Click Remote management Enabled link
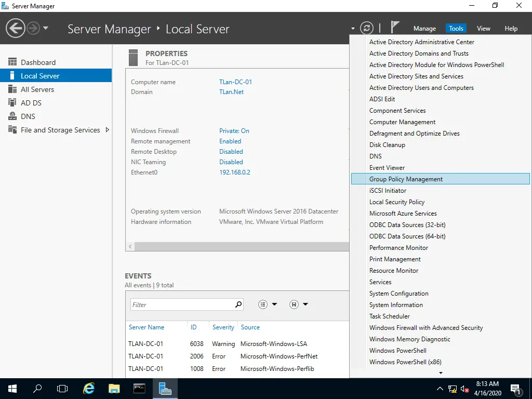The height and width of the screenshot is (399, 532). pos(230,141)
